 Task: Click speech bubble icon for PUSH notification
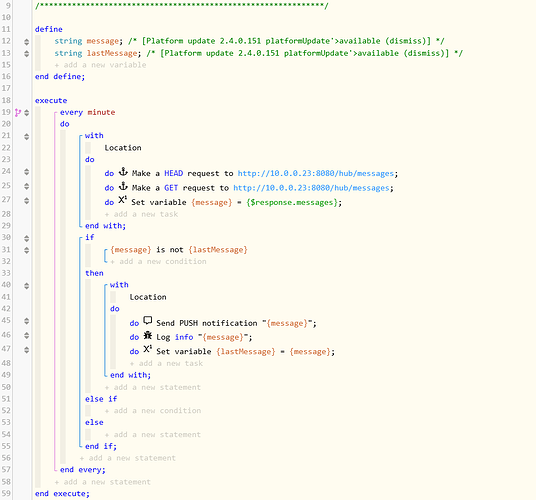pyautogui.click(x=148, y=321)
